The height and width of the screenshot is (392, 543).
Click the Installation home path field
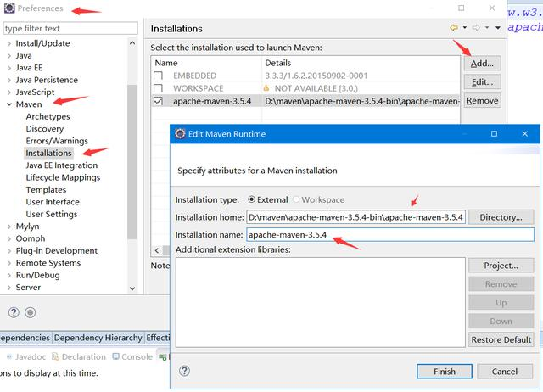tap(356, 217)
